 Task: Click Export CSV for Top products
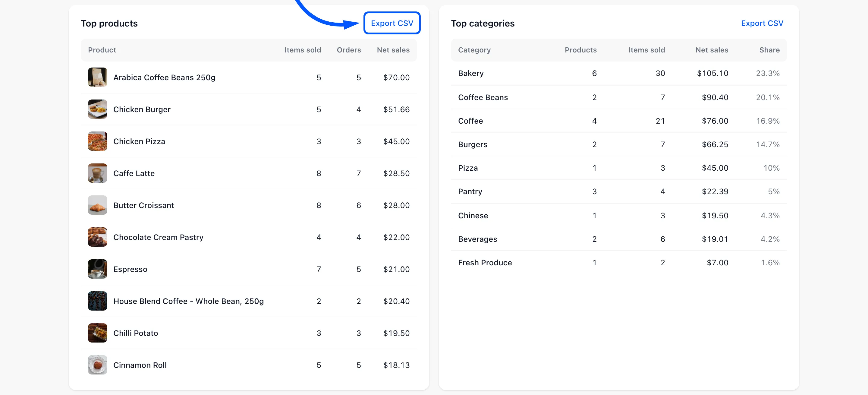coord(392,23)
